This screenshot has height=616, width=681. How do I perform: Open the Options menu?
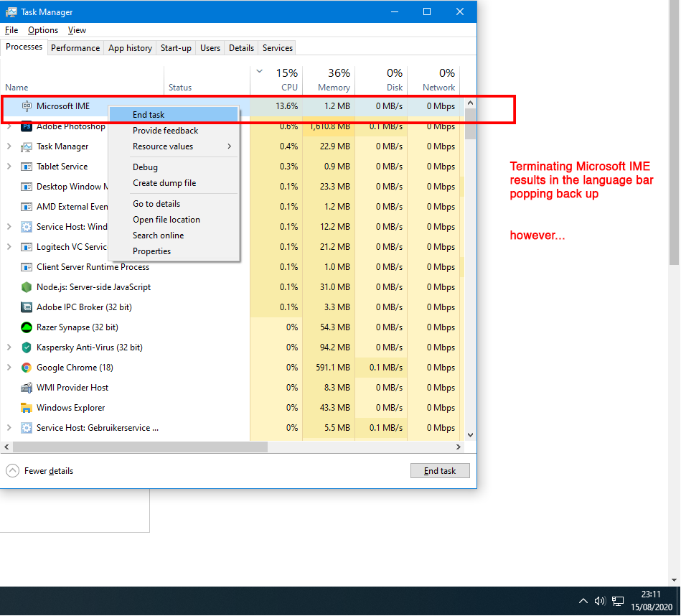tap(43, 30)
